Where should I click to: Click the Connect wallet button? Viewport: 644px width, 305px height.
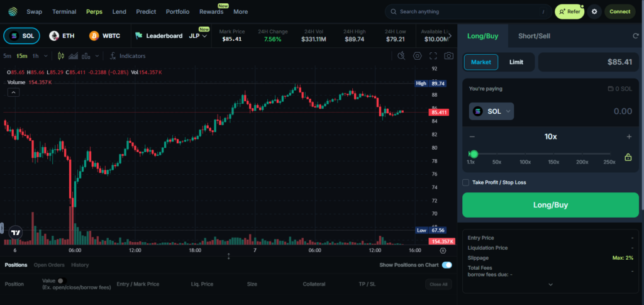point(619,11)
